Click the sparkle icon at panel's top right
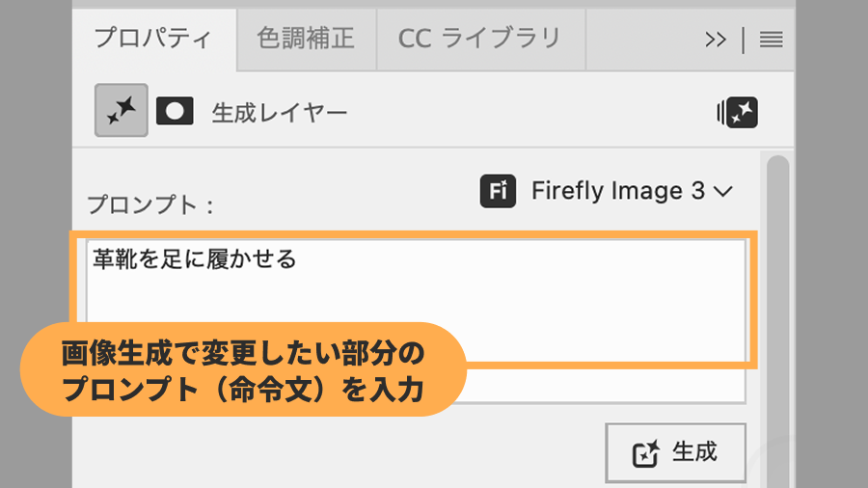The height and width of the screenshot is (488, 868). click(738, 113)
